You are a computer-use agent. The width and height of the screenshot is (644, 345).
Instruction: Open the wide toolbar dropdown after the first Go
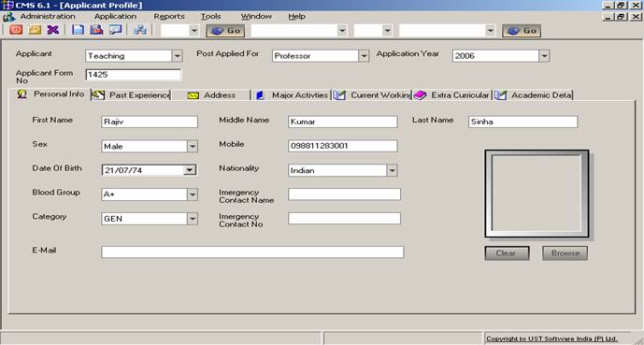(x=342, y=31)
